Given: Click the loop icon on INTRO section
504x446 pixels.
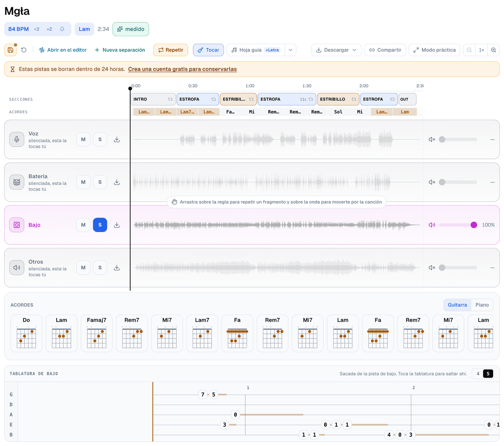Looking at the screenshot, I should point(171,99).
